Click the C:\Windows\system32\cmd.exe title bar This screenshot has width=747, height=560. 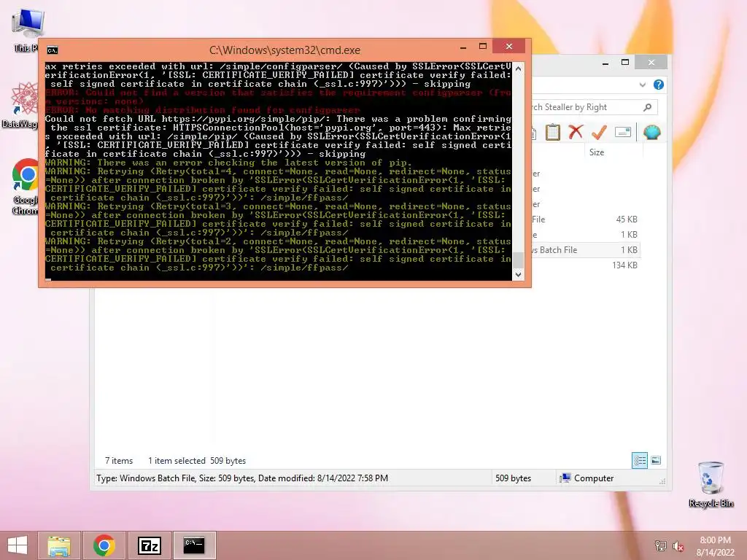(285, 50)
